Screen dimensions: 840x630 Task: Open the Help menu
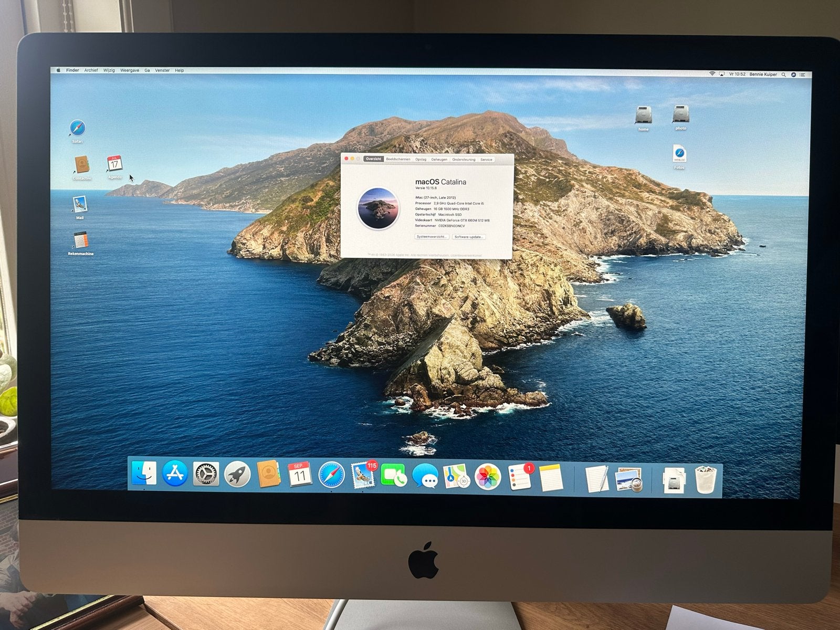(180, 70)
